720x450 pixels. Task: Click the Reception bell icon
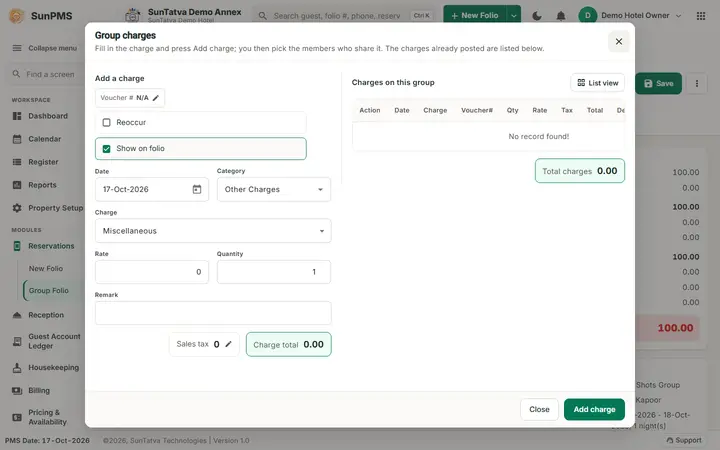tap(17, 315)
